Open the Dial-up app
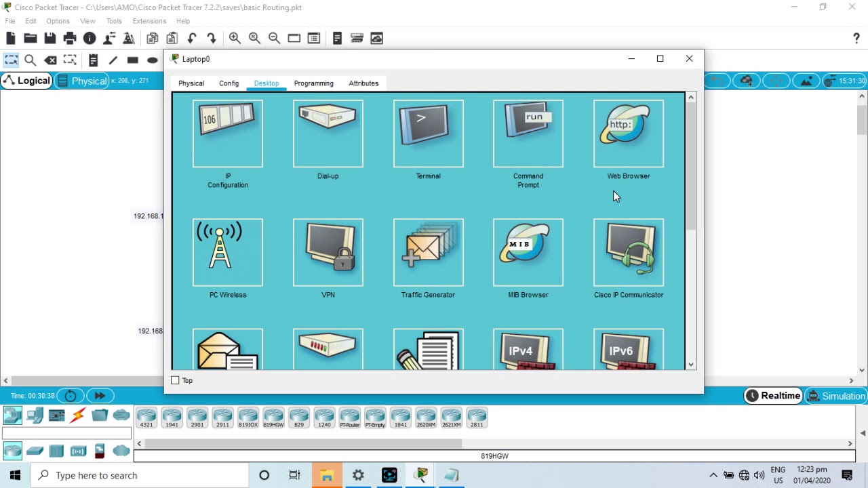 point(328,134)
